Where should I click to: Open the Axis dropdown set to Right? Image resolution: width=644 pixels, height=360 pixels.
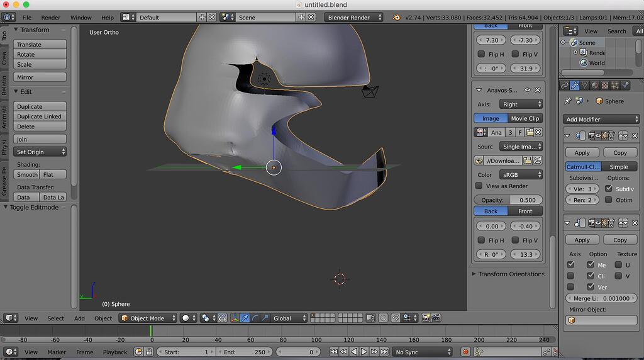pos(521,104)
